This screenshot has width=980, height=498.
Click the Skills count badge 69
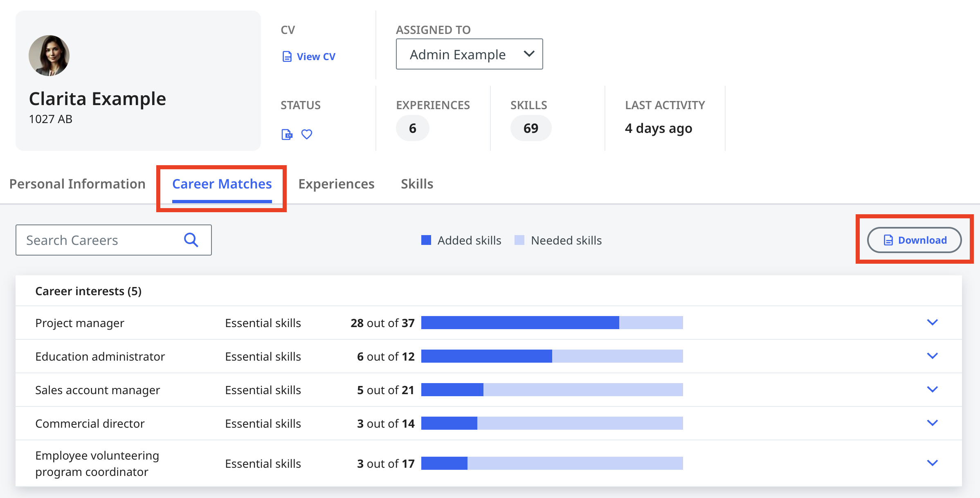pos(531,128)
